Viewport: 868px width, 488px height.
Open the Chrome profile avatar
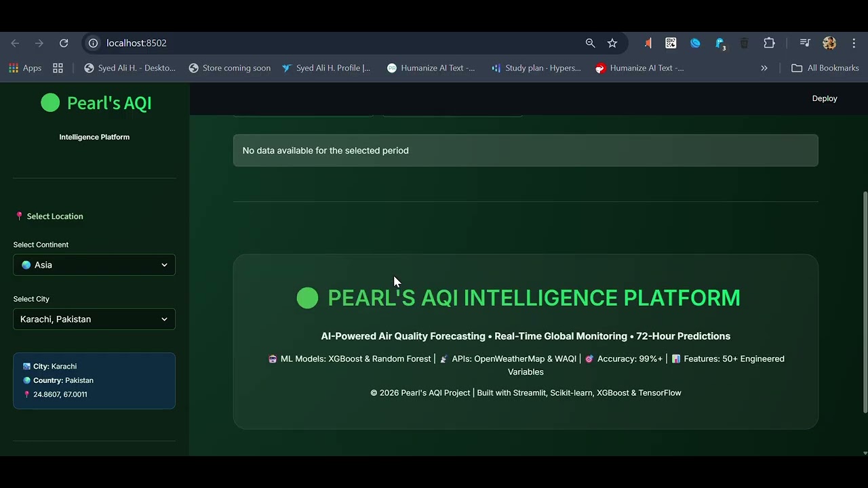point(829,43)
